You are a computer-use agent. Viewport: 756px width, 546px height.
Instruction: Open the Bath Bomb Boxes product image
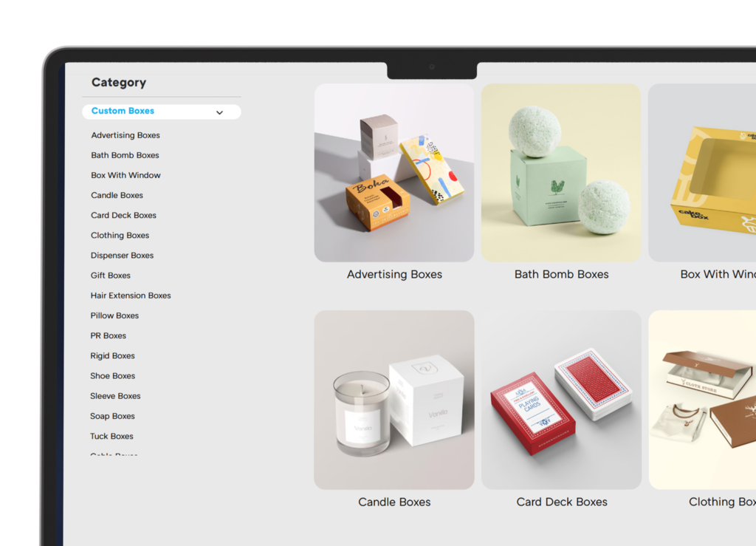pos(561,173)
